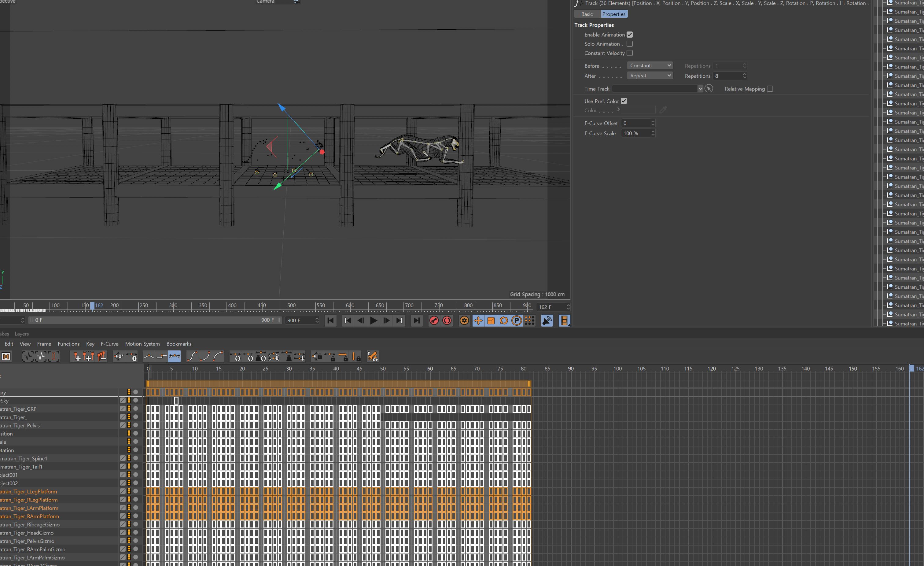Apply Step interpolation to selected keys
This screenshot has width=924, height=566.
click(x=162, y=356)
